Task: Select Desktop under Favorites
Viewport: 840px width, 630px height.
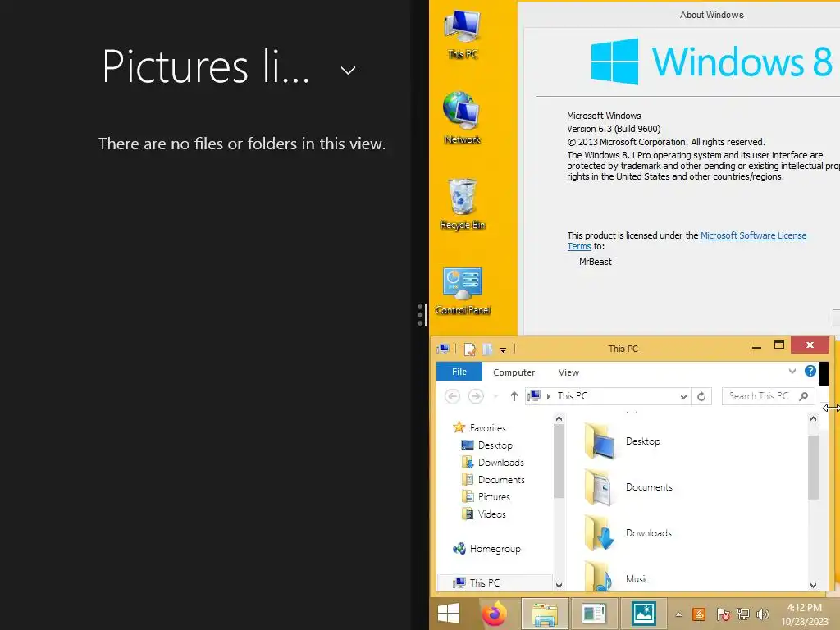Action: 487,445
